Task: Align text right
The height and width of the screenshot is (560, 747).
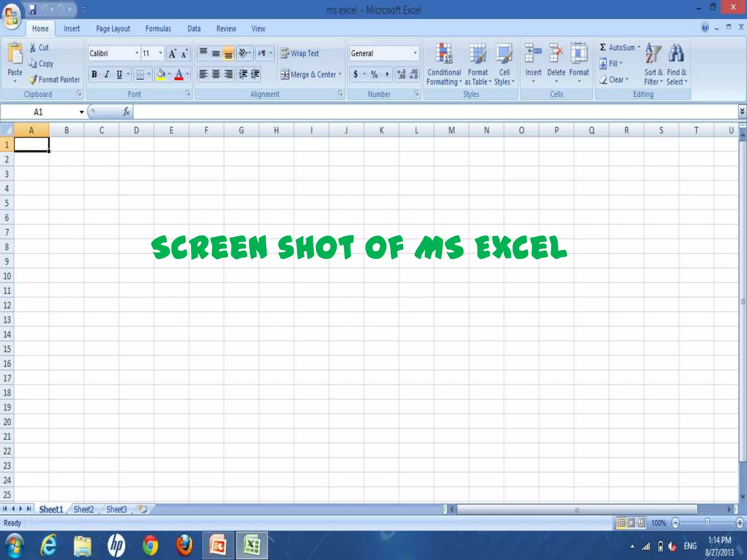Action: pyautogui.click(x=228, y=74)
